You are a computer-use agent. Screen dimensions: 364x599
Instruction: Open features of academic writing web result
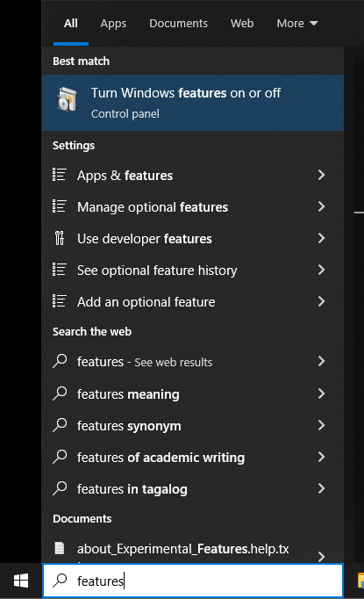tap(193, 457)
